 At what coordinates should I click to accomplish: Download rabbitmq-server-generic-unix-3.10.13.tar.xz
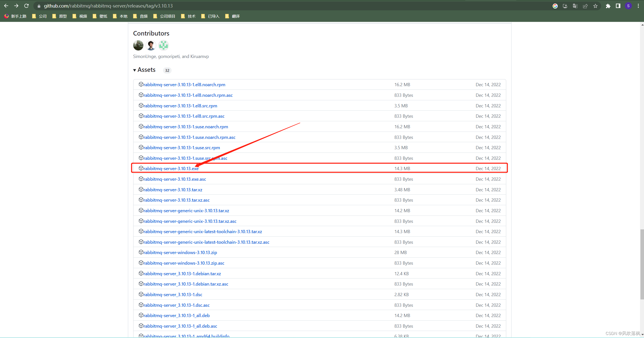pos(186,211)
